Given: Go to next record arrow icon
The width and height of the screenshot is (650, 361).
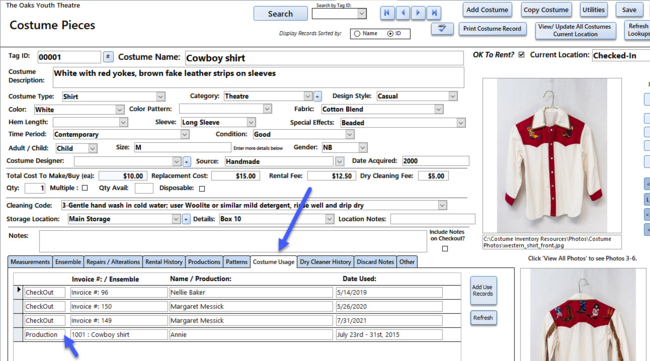Looking at the screenshot, I should click(x=418, y=13).
